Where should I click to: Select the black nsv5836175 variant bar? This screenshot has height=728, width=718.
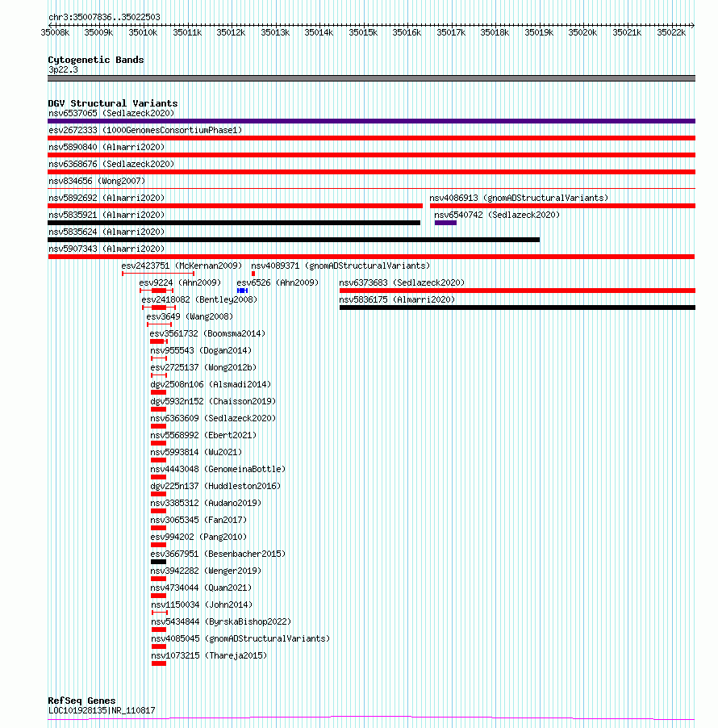coord(517,308)
